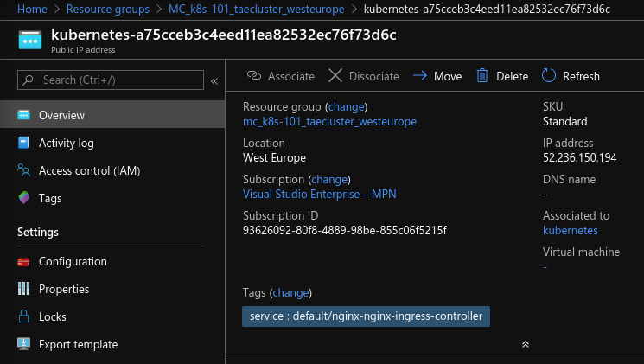This screenshot has width=644, height=364.
Task: Click the Associate toolbar button
Action: tap(281, 76)
